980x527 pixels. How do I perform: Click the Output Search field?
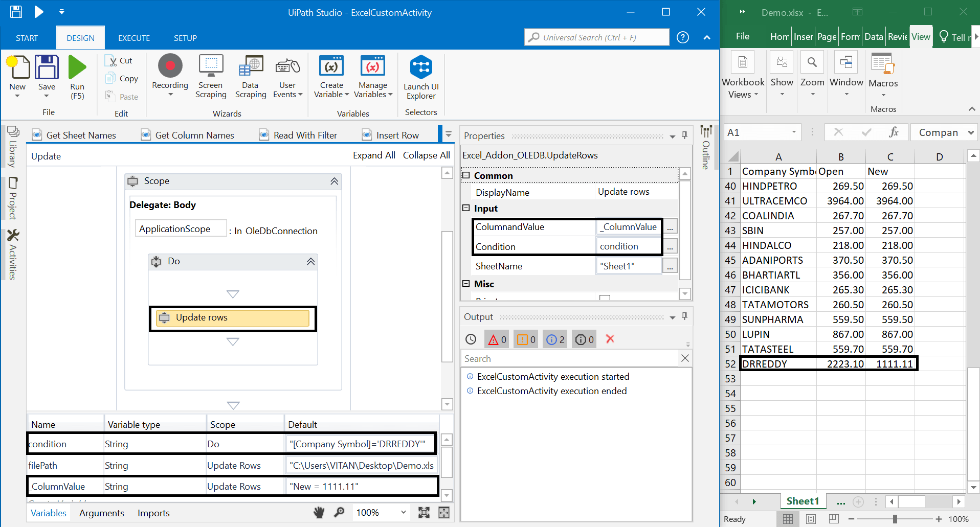point(570,359)
